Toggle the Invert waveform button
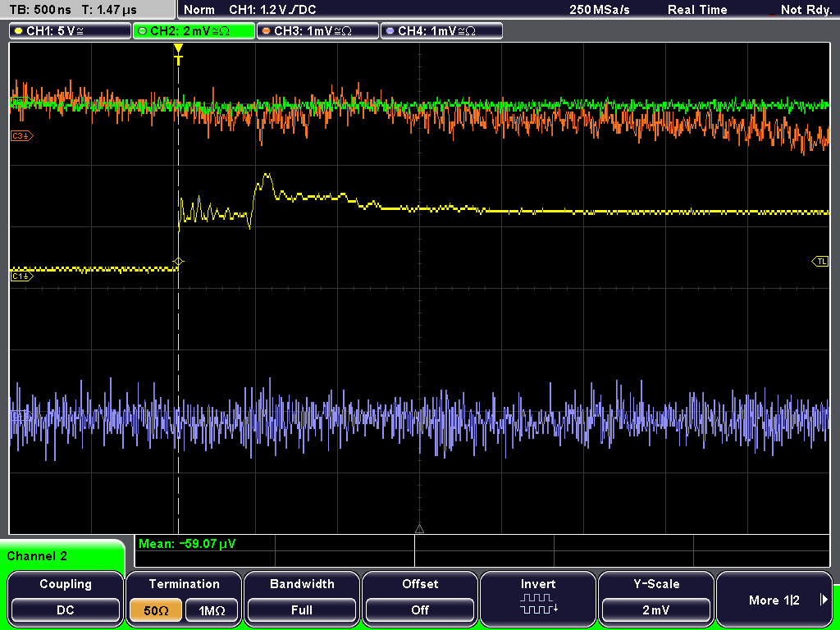The width and height of the screenshot is (840, 630). tap(538, 598)
